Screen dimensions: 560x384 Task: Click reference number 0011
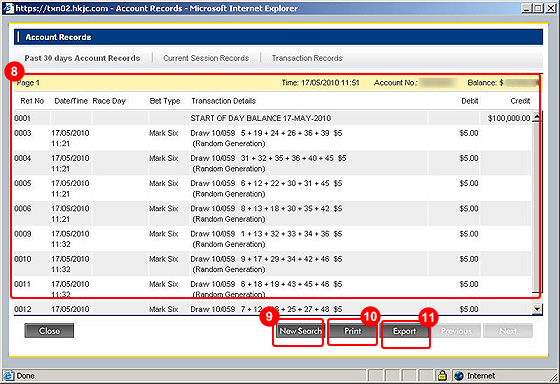(22, 284)
